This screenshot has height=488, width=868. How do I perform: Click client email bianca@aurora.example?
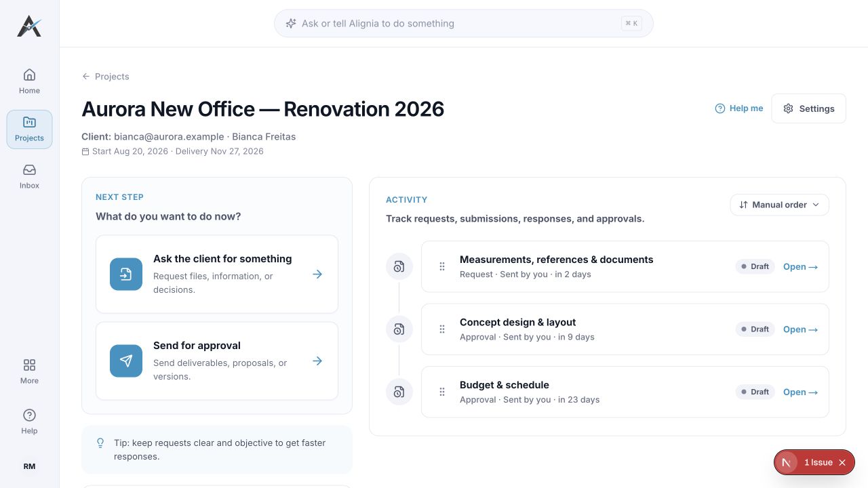coord(169,136)
